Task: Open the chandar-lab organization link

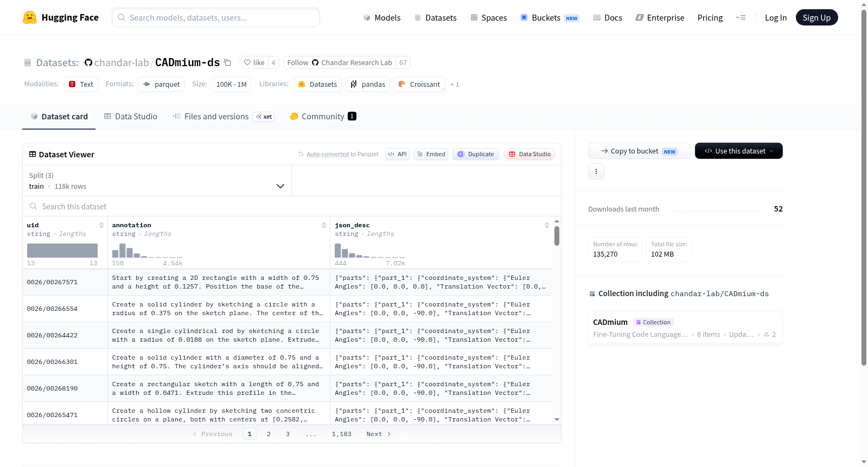Action: [122, 62]
